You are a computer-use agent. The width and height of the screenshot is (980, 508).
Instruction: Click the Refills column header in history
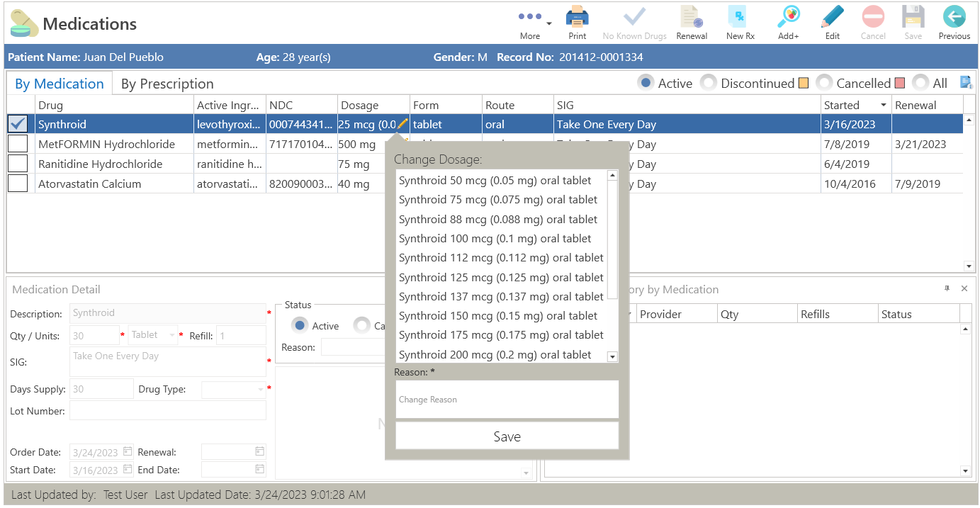837,314
